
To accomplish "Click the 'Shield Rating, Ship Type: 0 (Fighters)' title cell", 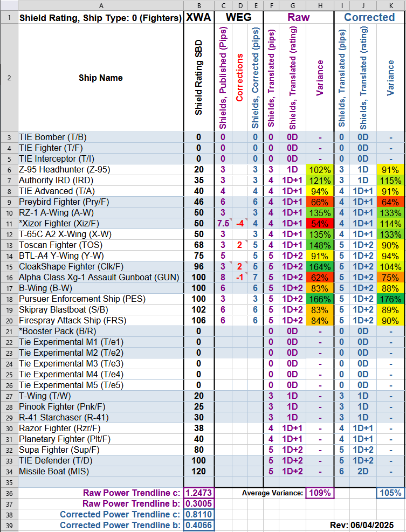I will (101, 17).
